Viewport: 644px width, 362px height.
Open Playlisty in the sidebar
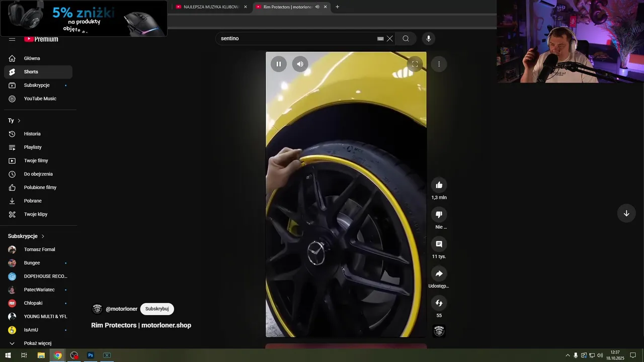[x=38, y=147]
